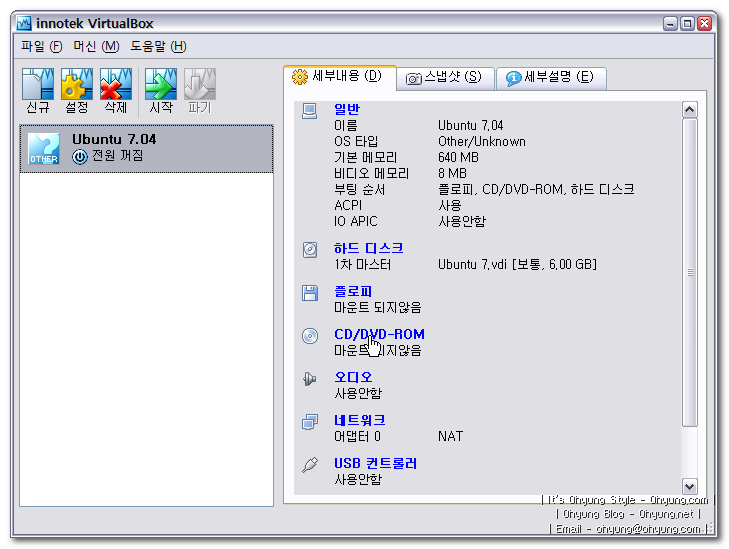Click the monitor icon beside 일반 section

click(310, 111)
